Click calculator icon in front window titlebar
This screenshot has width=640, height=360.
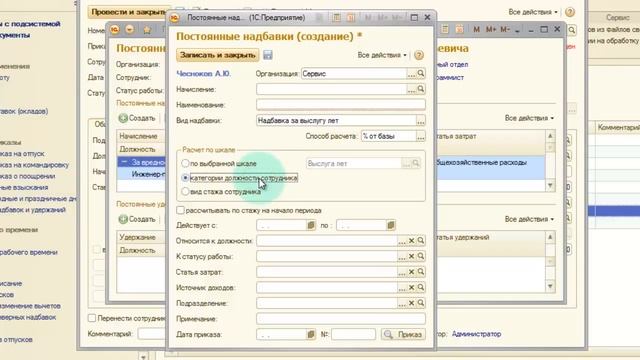click(336, 18)
